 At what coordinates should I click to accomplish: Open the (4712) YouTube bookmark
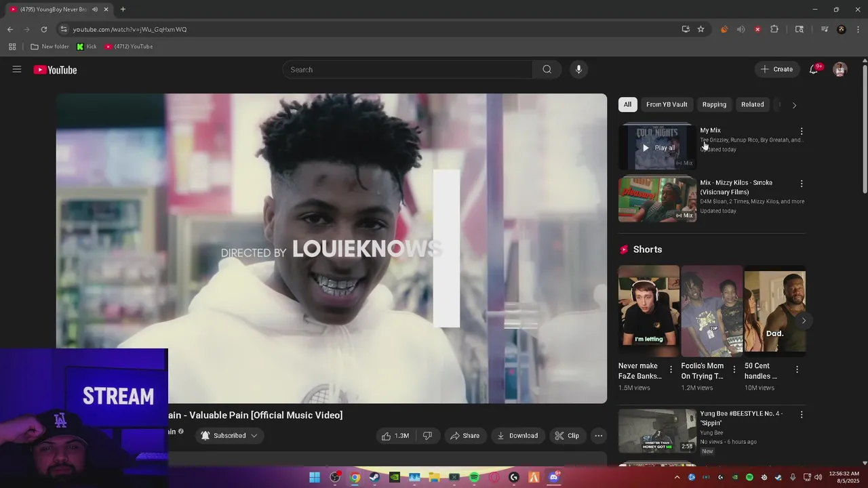[129, 47]
